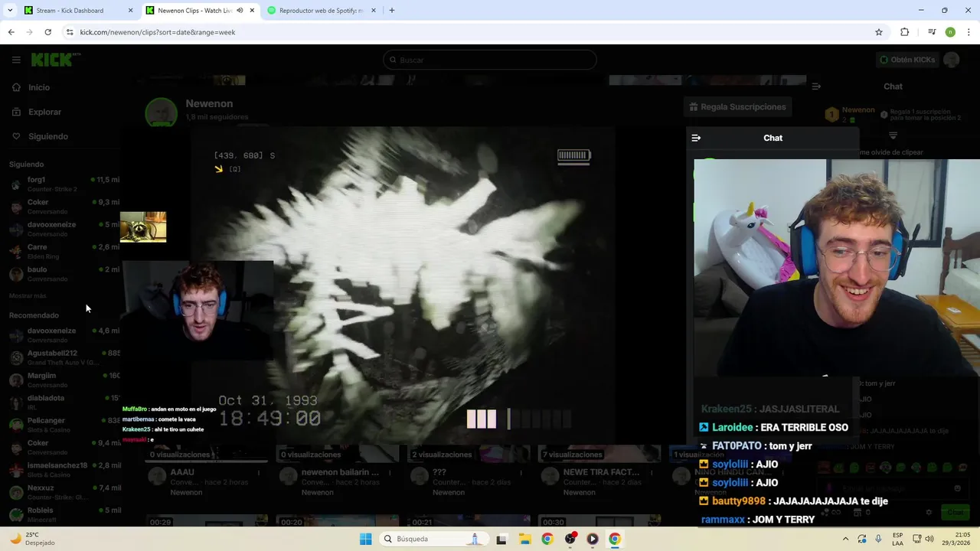Click taskbar Búsqueda search box
Screen dimensions: 980x551
click(434, 539)
